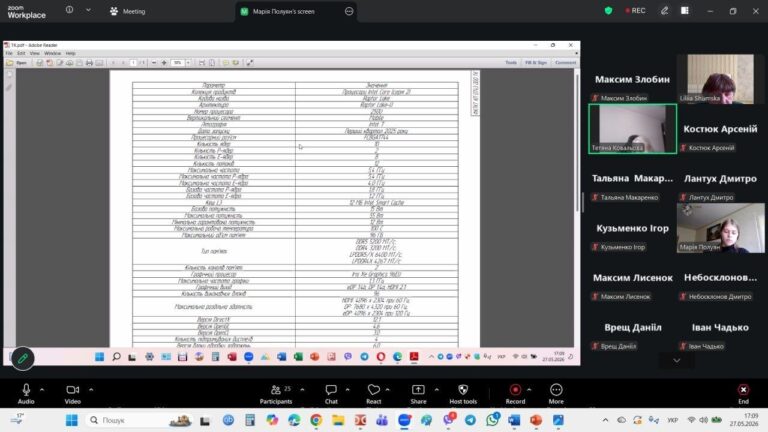Click the Share screen button
Screen dimensions: 768x432
[x=418, y=394]
